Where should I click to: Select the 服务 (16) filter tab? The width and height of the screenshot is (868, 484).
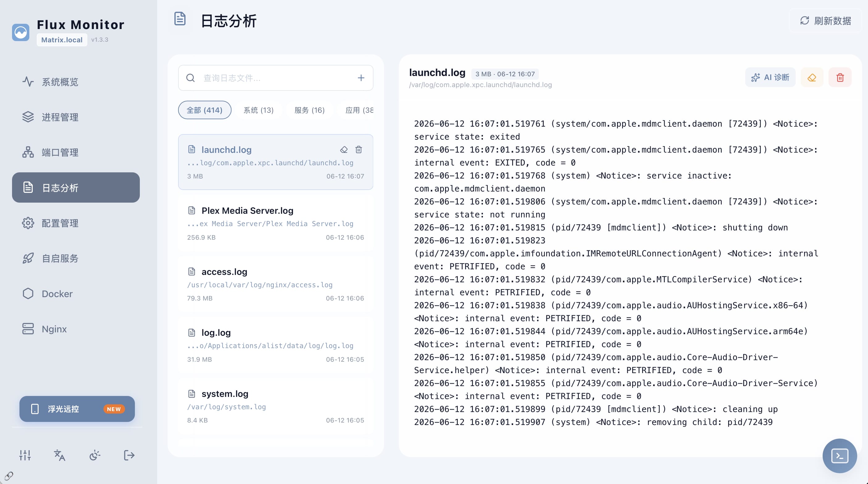coord(309,110)
